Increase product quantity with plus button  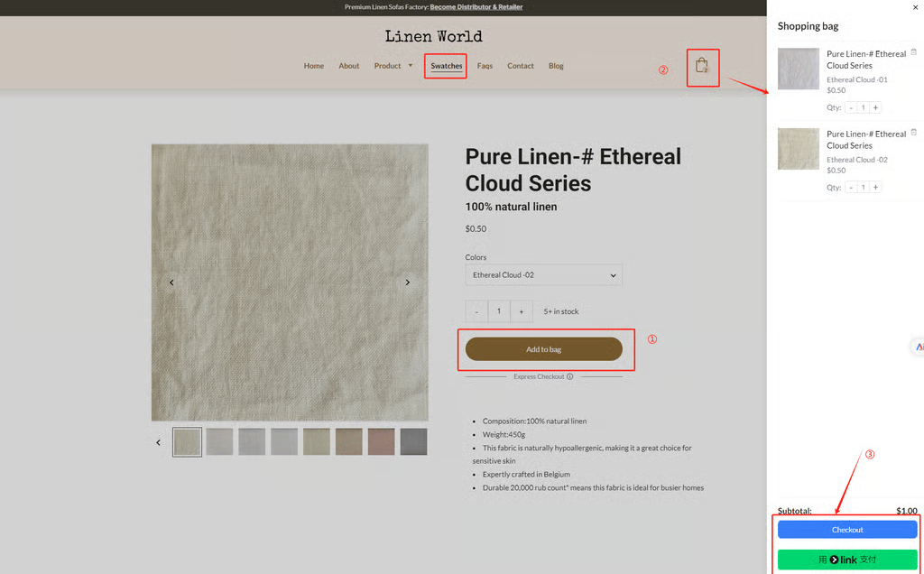click(x=521, y=311)
